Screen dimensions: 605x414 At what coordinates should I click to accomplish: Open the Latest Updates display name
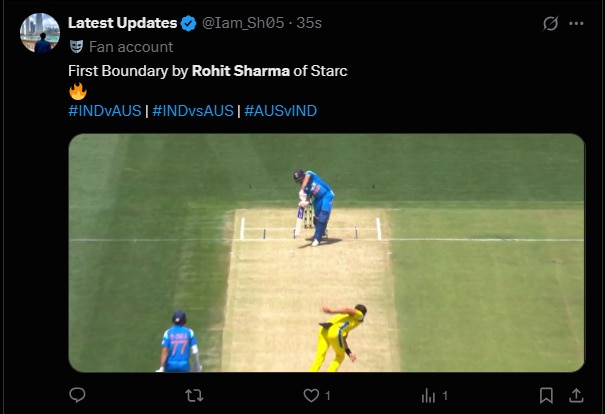click(x=122, y=23)
